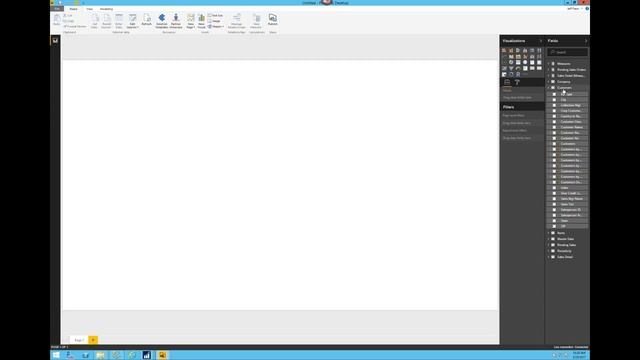Pick the stacked bar chart visualization icon
This screenshot has height=360, width=640.
tap(504, 50)
